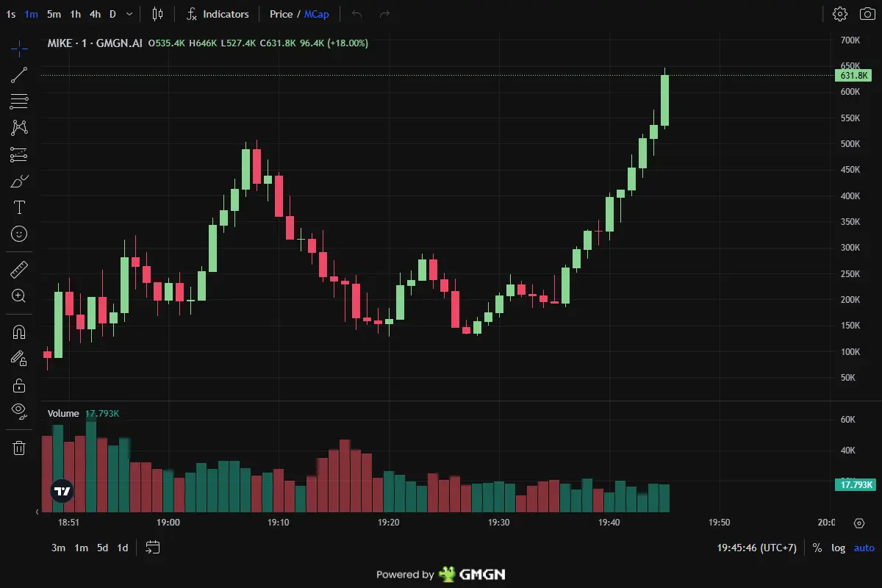882x588 pixels.
Task: Toggle magnet mode for drawings
Action: (19, 332)
